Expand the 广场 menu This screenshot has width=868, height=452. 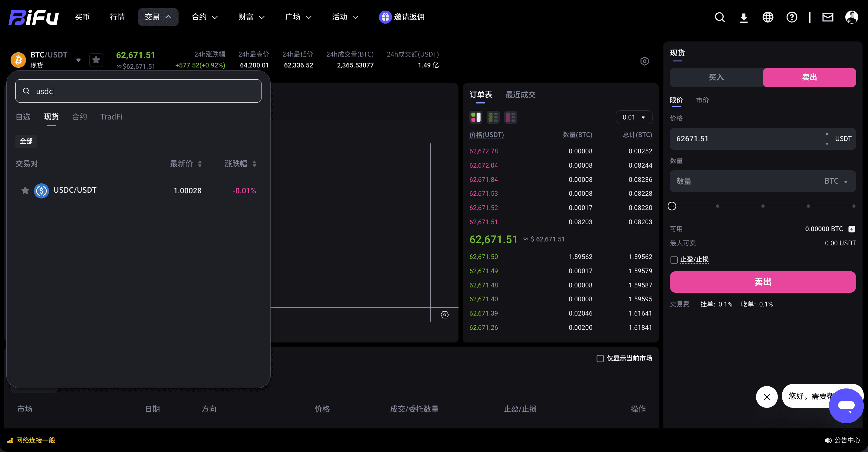coord(298,17)
